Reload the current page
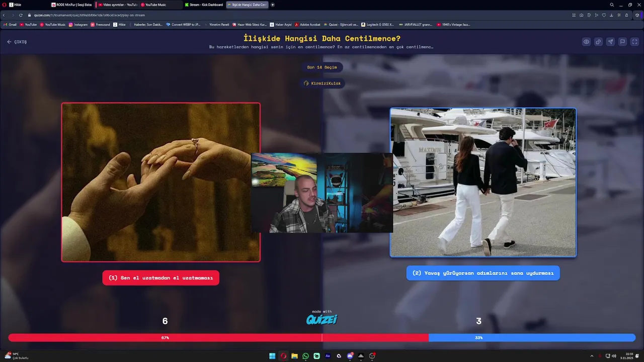The image size is (644, 362). coord(21,15)
